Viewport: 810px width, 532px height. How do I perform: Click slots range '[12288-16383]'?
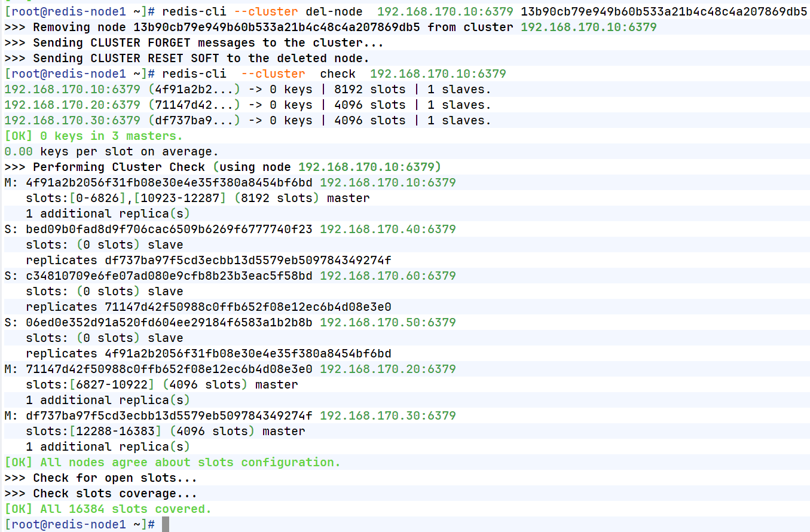pos(115,431)
